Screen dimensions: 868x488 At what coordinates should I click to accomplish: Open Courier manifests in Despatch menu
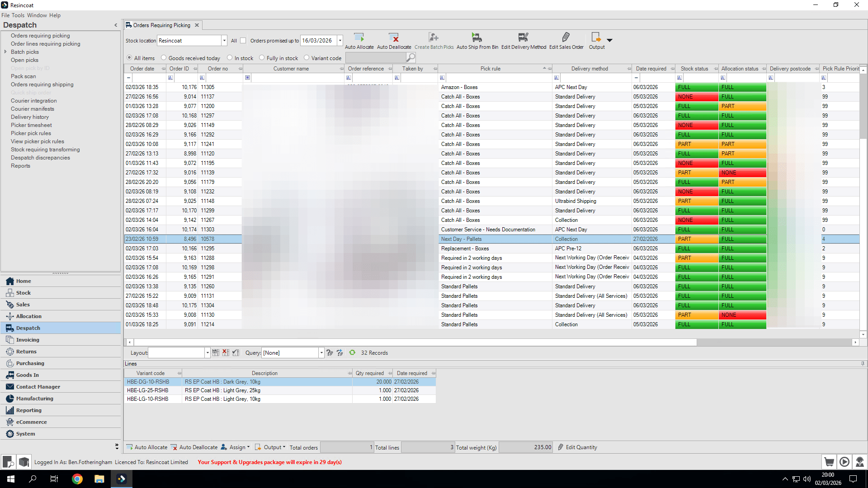(33, 109)
